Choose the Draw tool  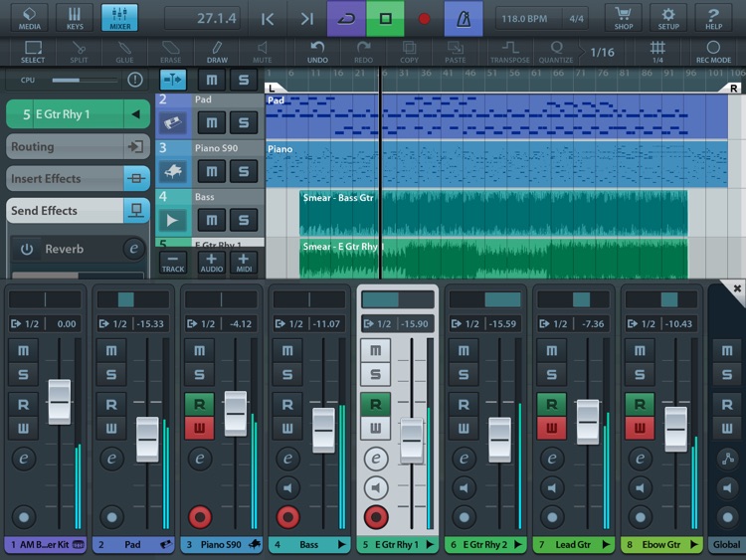(217, 52)
